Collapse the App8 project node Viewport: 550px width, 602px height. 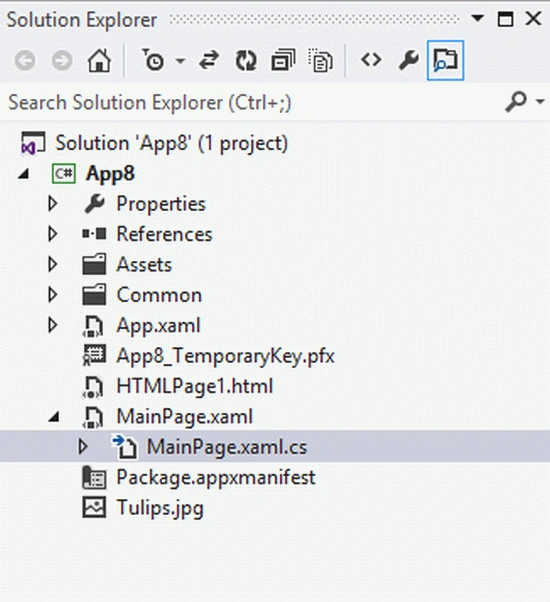tap(24, 174)
